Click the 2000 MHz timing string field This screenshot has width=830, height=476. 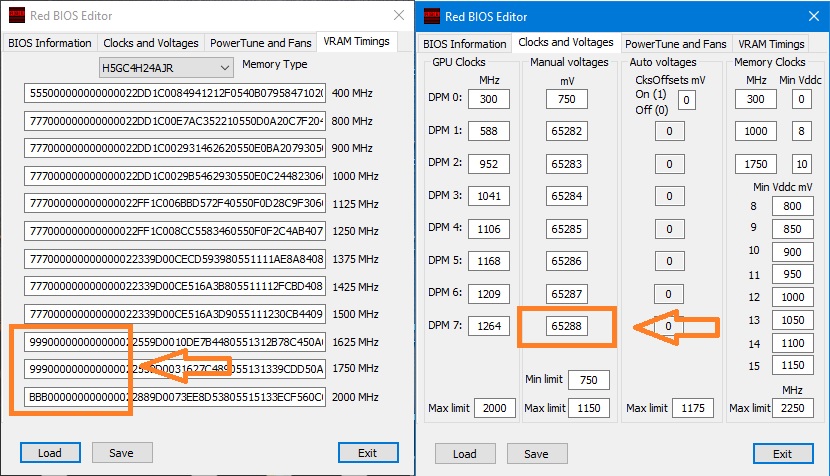coord(175,397)
